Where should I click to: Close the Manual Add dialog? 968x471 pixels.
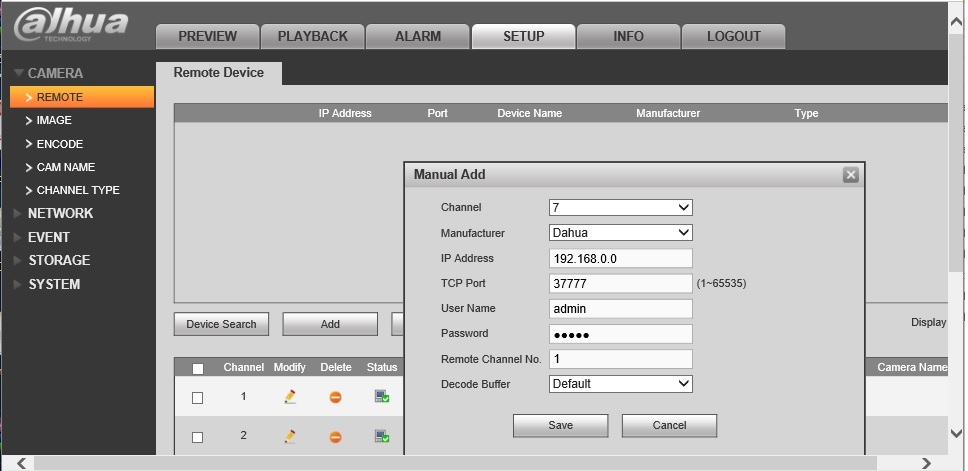(x=851, y=175)
